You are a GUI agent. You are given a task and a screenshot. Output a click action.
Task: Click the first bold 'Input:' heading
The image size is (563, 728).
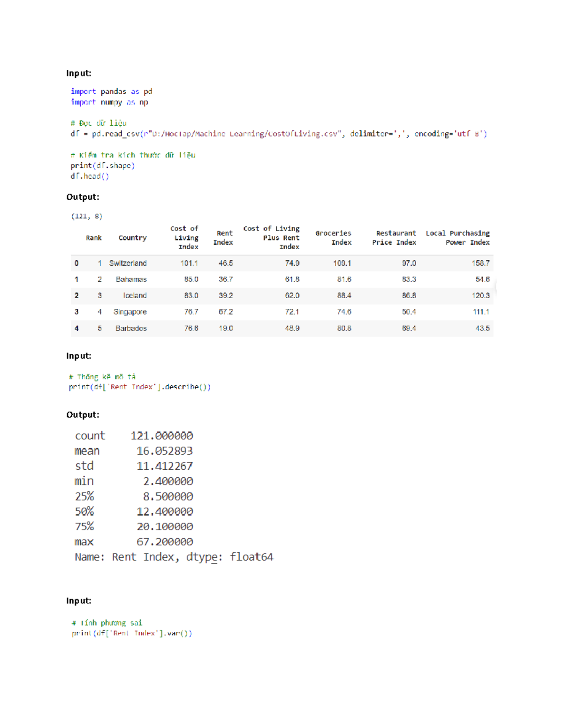(x=79, y=73)
